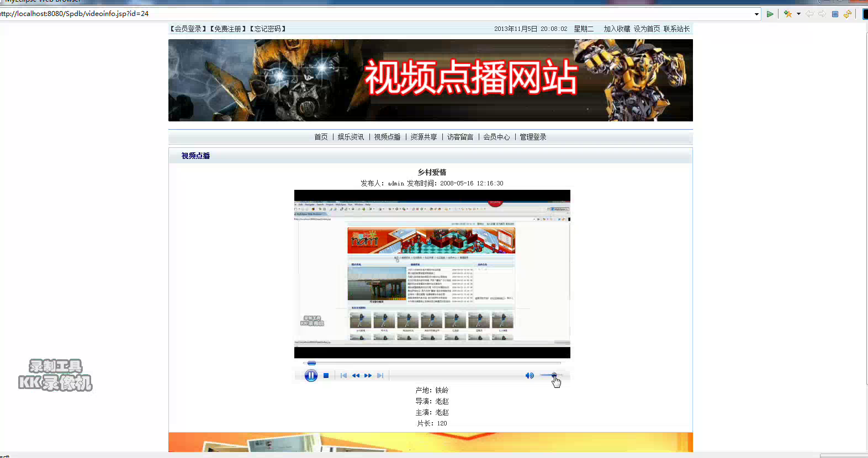Click the 【免费注册】 link
Image resolution: width=868 pixels, height=458 pixels.
click(x=228, y=29)
